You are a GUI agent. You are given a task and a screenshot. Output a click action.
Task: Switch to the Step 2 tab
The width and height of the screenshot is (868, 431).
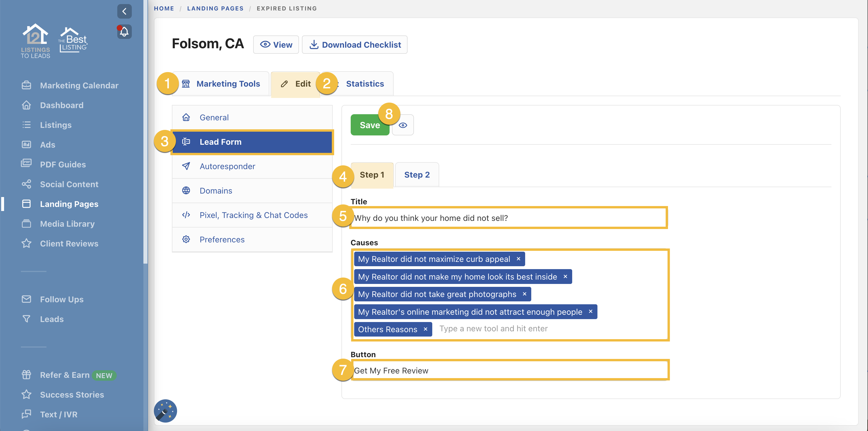coord(417,175)
